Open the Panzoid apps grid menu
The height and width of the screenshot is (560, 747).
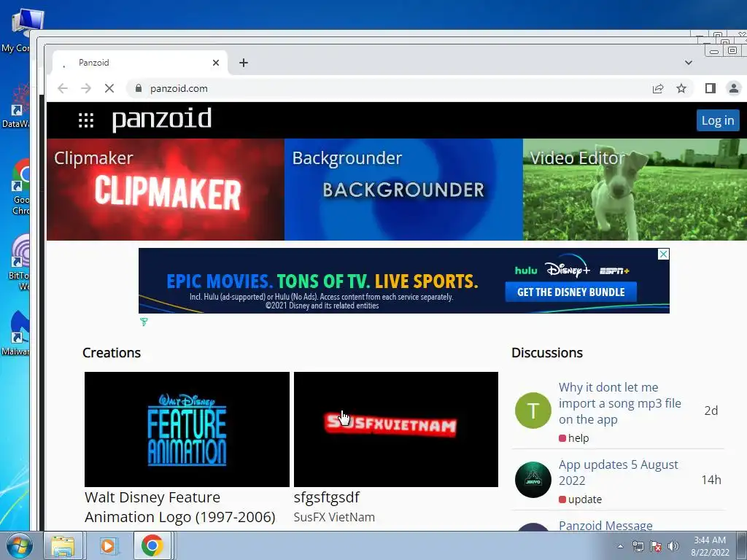pyautogui.click(x=86, y=120)
